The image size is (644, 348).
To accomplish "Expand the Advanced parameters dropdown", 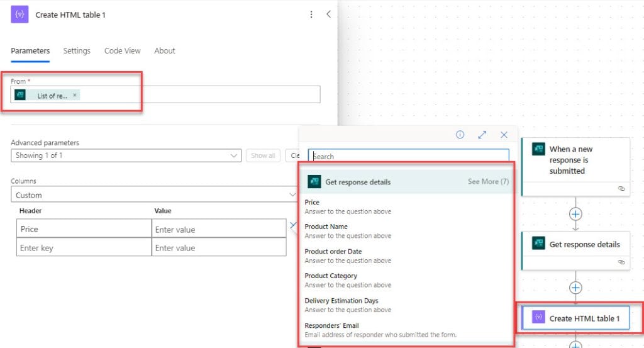I will coord(126,155).
